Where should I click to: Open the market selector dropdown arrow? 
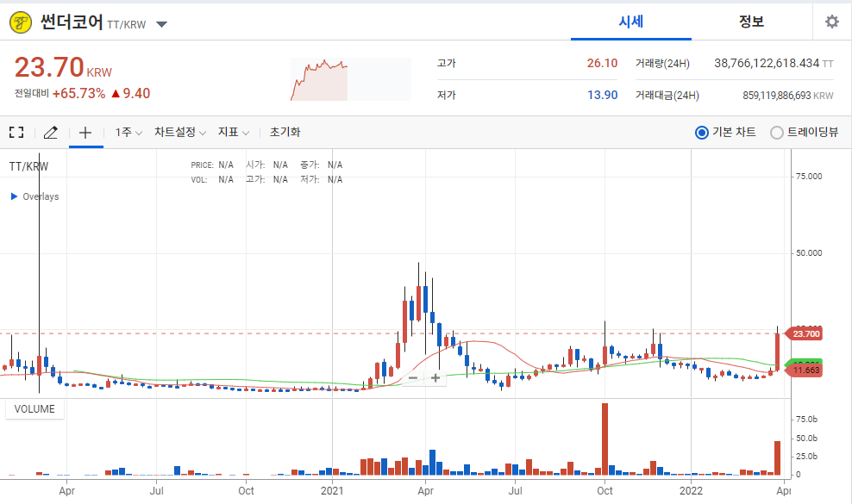pos(161,24)
